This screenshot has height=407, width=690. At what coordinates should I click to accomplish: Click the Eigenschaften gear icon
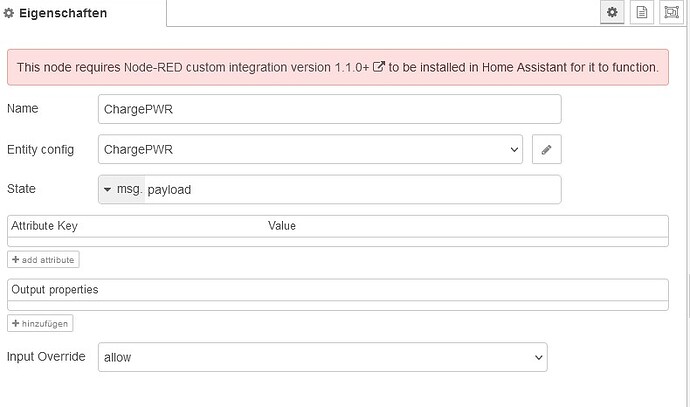click(9, 13)
